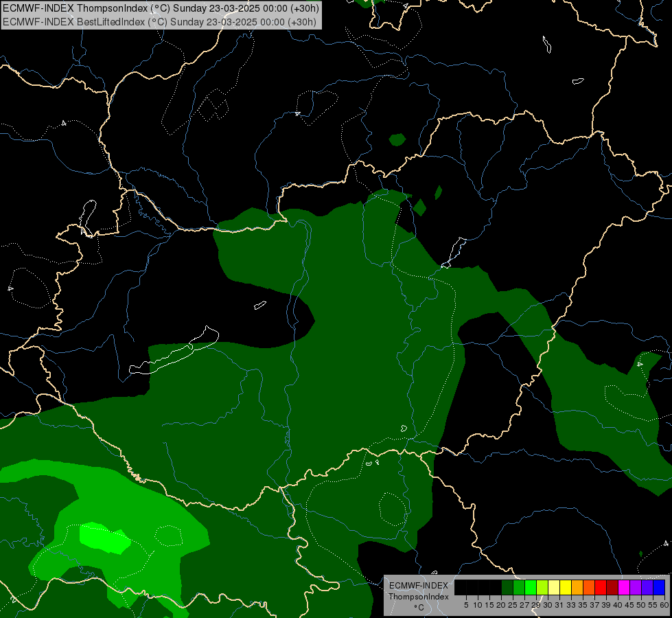Screen dimensions: 672x618
Task: Click legend scale value 10
Action: click(478, 605)
